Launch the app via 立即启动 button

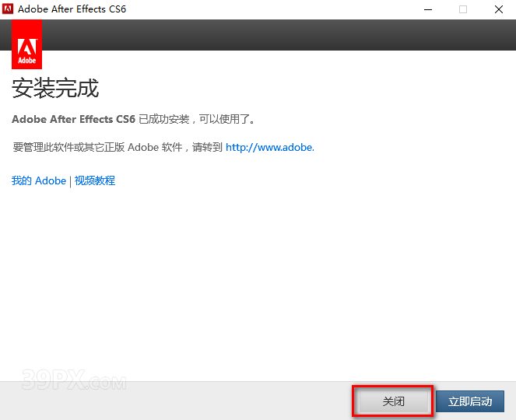tap(470, 401)
